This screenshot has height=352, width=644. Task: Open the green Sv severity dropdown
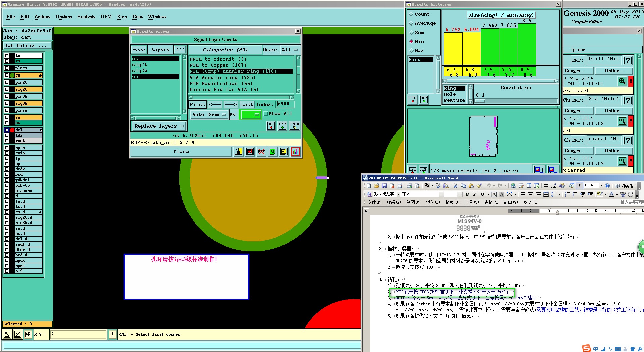pyautogui.click(x=251, y=114)
